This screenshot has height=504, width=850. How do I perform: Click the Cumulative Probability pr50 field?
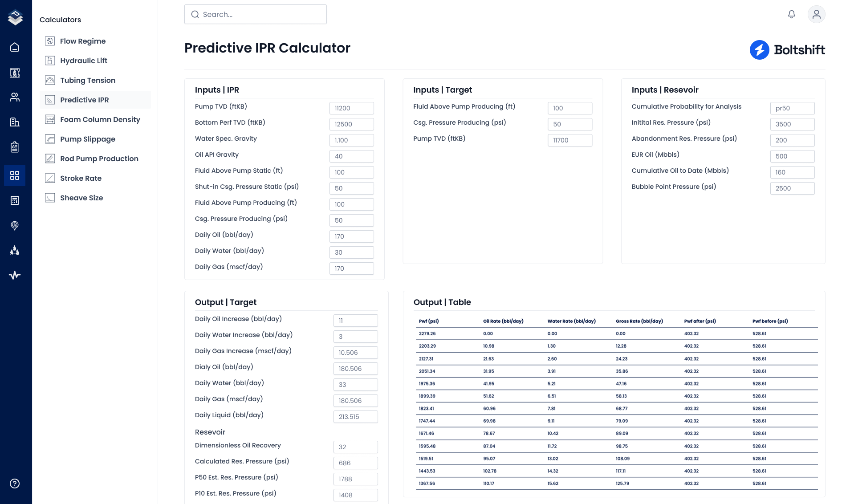pos(792,108)
